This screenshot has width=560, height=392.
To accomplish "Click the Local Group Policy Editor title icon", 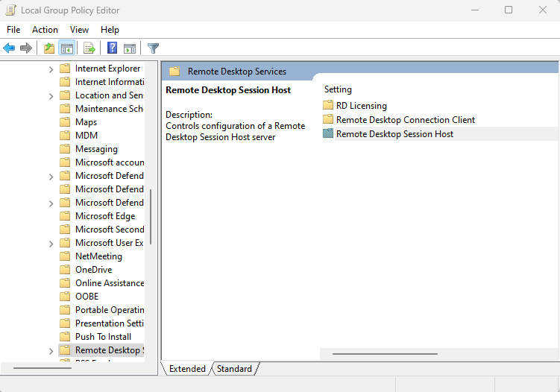I will tap(10, 10).
